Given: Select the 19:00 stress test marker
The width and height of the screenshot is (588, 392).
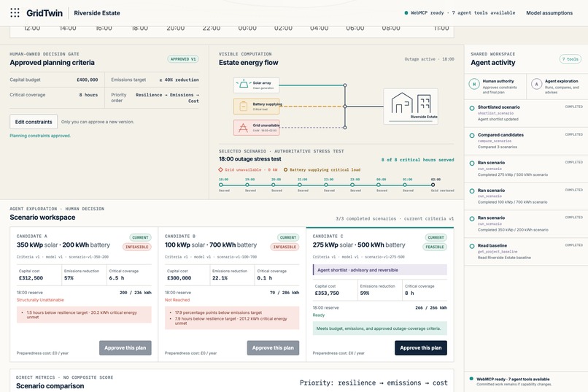Looking at the screenshot, I should [x=247, y=185].
